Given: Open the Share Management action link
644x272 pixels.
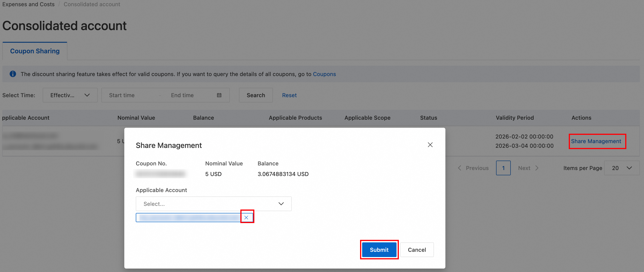Looking at the screenshot, I should tap(596, 141).
